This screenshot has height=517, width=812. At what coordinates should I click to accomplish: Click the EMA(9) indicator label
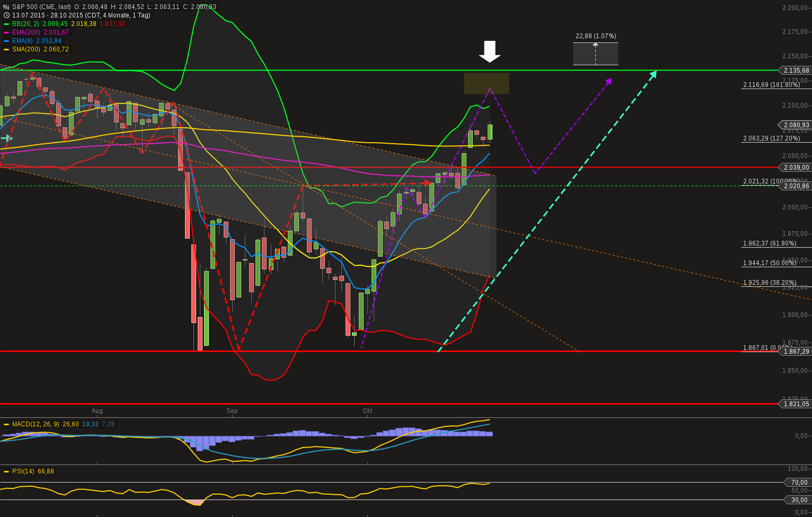point(23,41)
